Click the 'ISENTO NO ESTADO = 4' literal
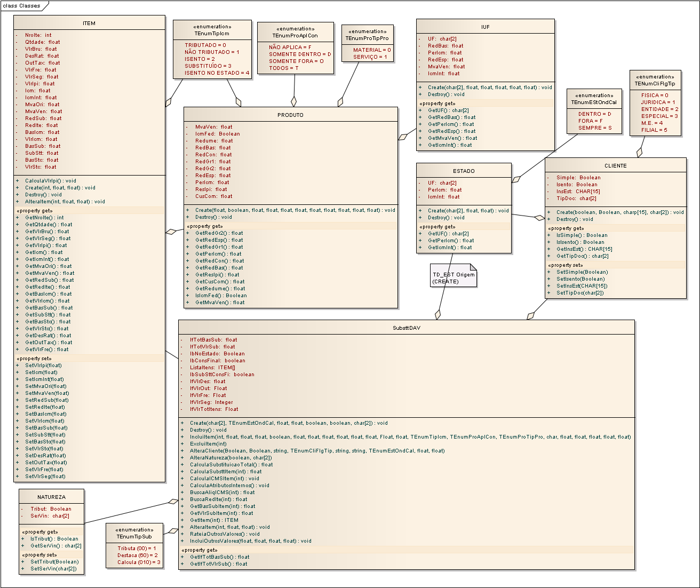Screen dimensions: 700x588 [217, 73]
